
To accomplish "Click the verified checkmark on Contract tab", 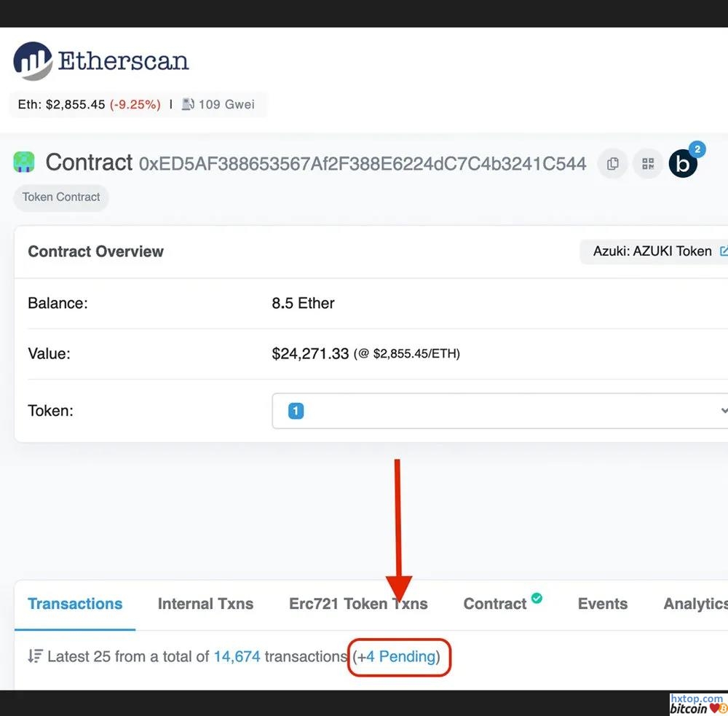I will click(537, 598).
